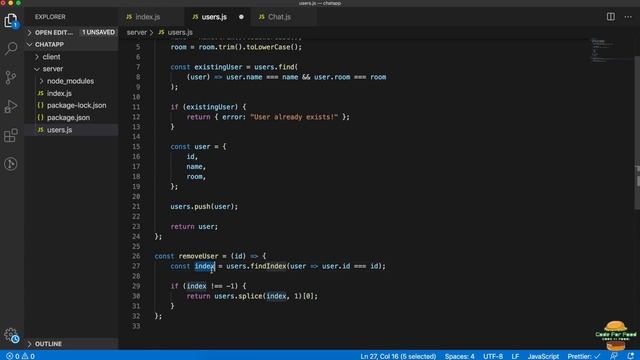Click the removeUser function name

tap(198, 256)
